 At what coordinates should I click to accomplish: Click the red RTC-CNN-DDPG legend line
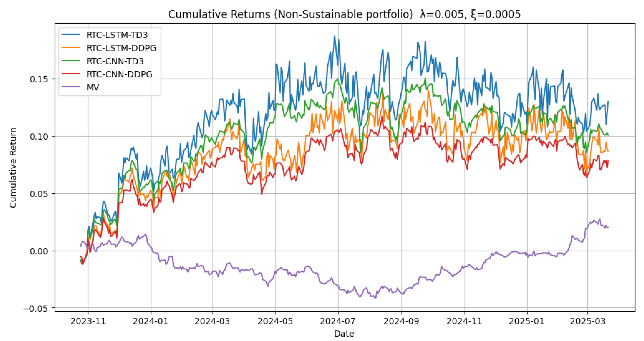click(x=71, y=74)
